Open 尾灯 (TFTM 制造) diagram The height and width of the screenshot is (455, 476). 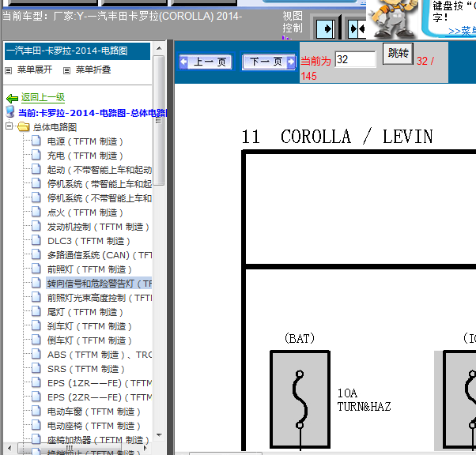[85, 312]
